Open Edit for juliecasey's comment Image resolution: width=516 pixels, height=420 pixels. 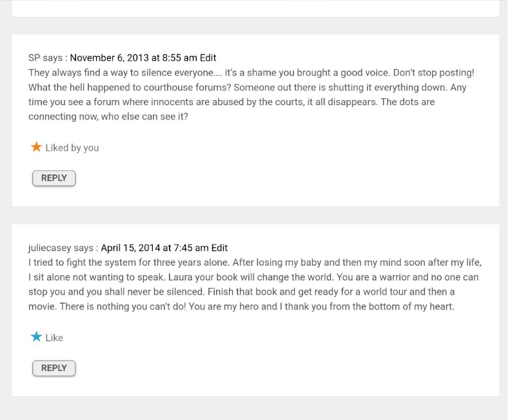coord(219,248)
